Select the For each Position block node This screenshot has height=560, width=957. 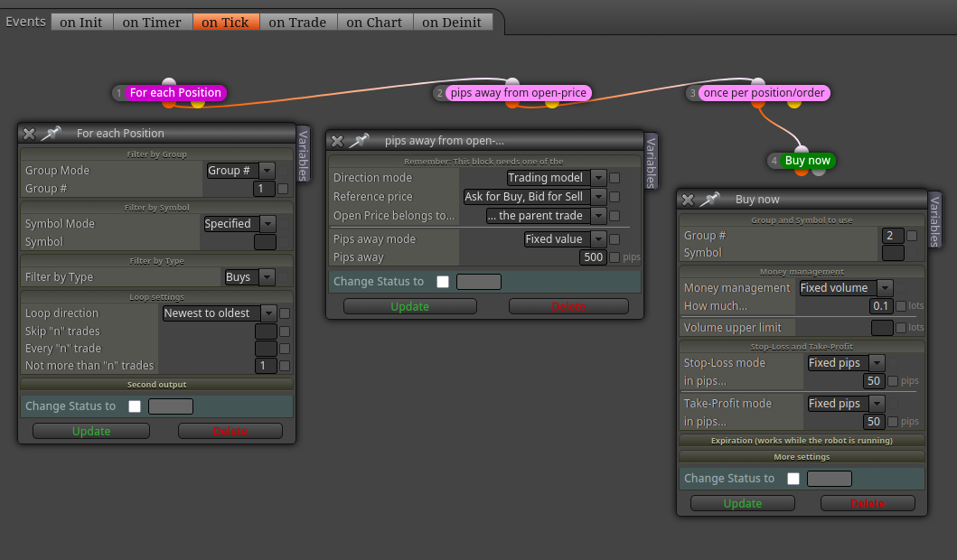175,93
